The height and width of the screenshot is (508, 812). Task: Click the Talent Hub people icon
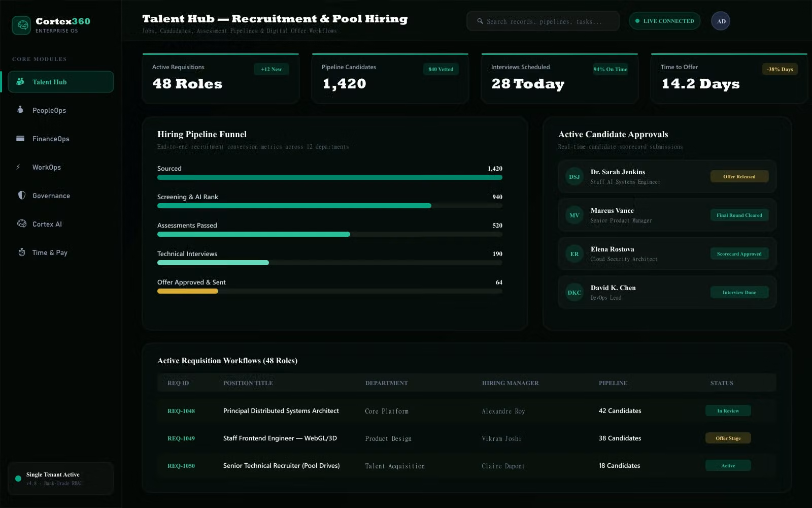[20, 81]
